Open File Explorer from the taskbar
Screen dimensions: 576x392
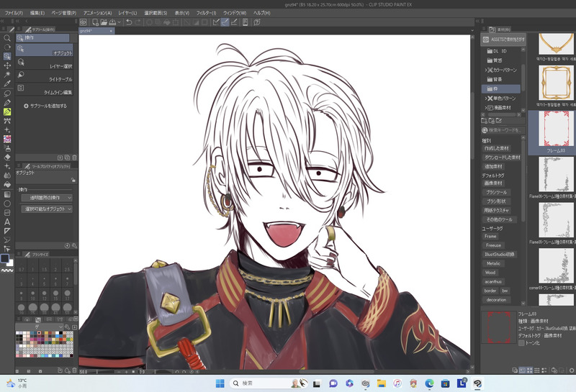pyautogui.click(x=382, y=383)
